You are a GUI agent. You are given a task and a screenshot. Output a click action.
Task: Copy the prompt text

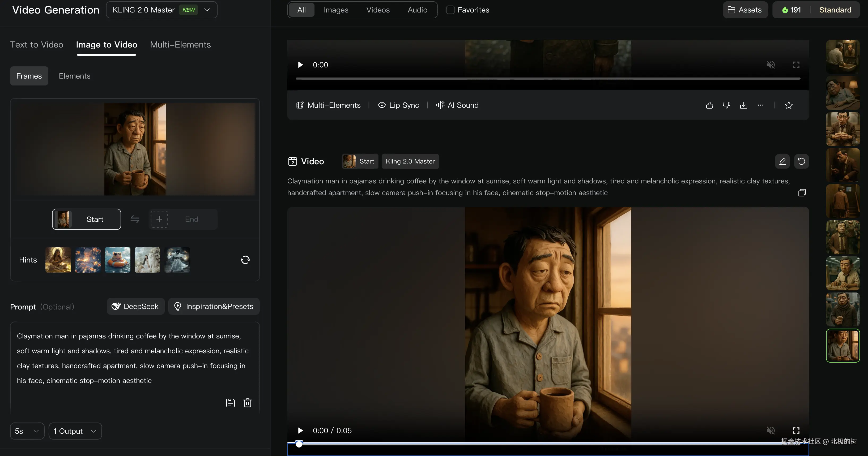(x=802, y=193)
